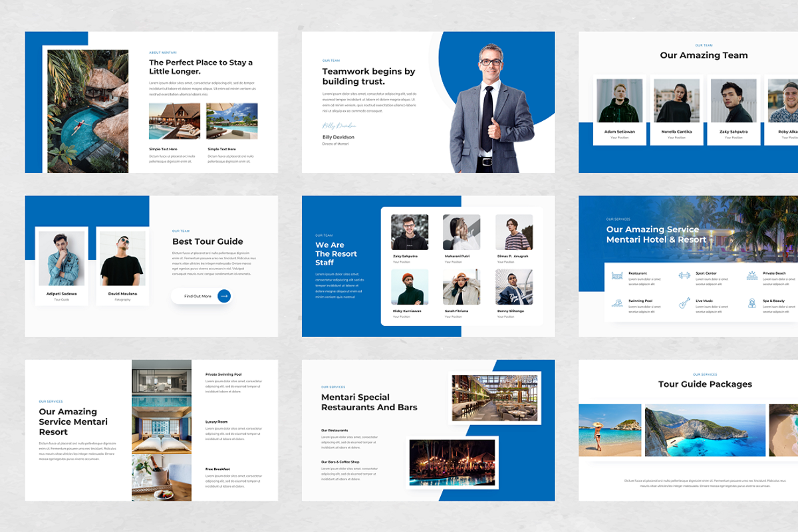
Task: Click the 'David Maulana' name caption
Action: tap(122, 293)
